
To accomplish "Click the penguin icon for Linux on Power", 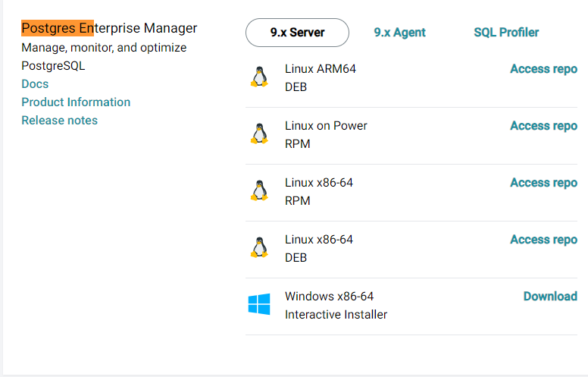I will click(x=259, y=134).
